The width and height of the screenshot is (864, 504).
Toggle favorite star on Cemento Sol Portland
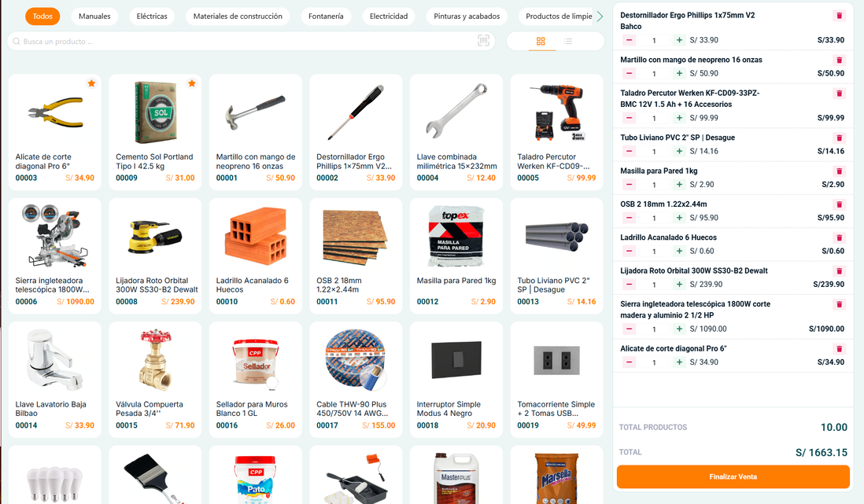pyautogui.click(x=192, y=83)
